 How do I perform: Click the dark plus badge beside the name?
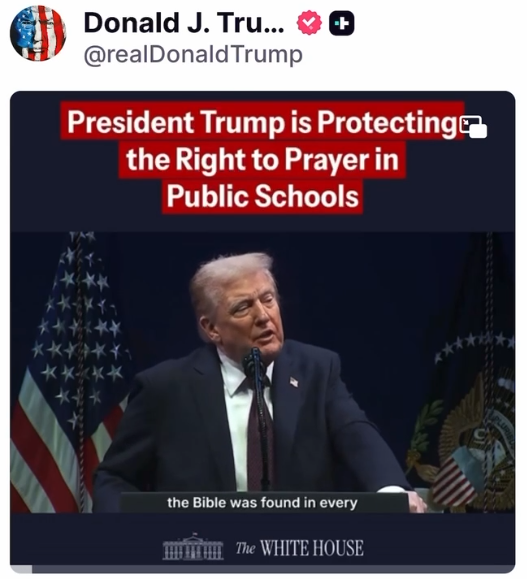341,24
